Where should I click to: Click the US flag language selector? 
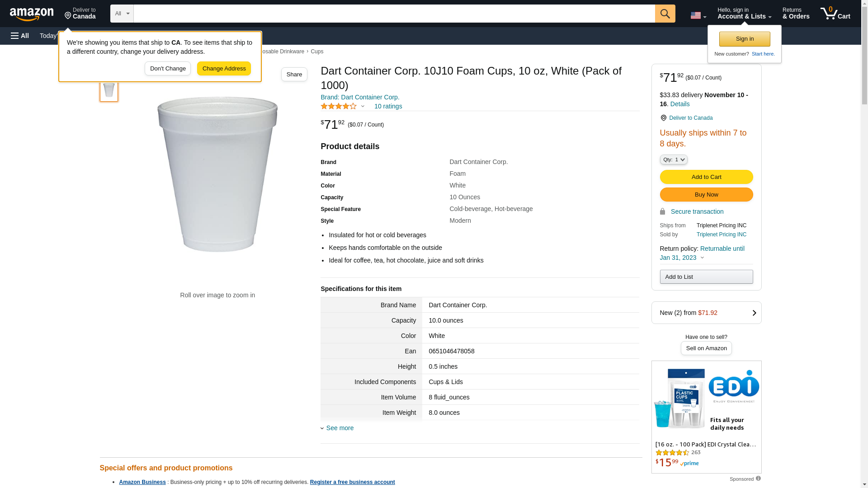coord(698,15)
